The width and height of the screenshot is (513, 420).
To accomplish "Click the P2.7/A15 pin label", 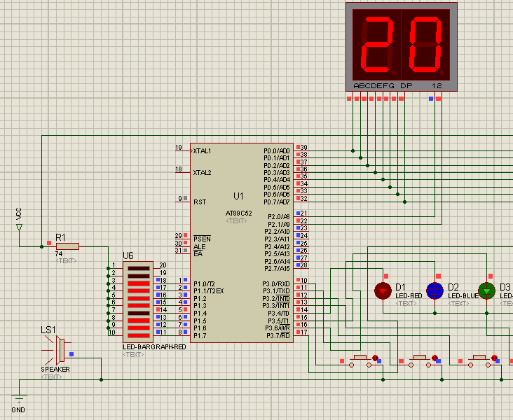I will point(277,269).
